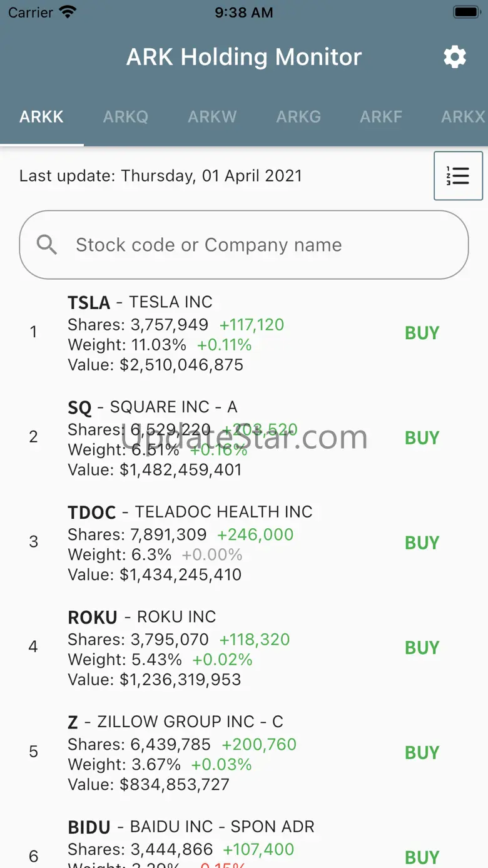Click the stock code search field
Image resolution: width=488 pixels, height=868 pixels.
tap(250, 245)
